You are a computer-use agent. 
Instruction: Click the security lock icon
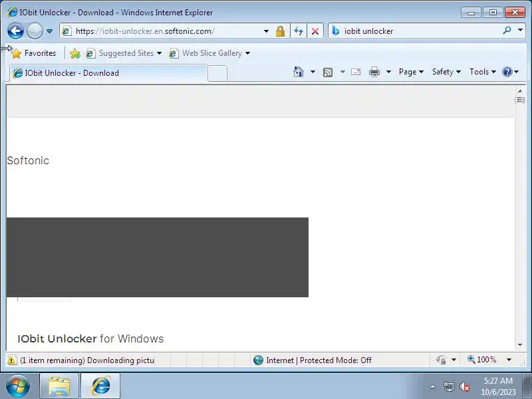[x=280, y=31]
